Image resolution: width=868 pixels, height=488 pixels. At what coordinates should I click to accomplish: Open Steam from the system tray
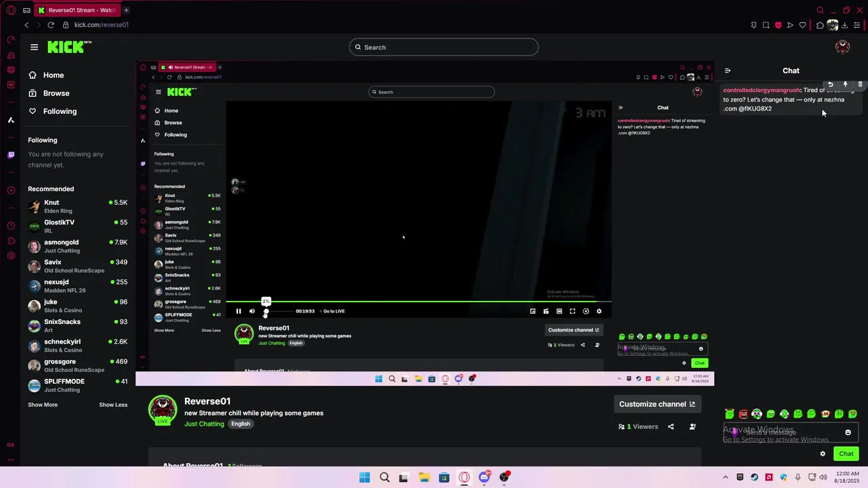(x=754, y=477)
